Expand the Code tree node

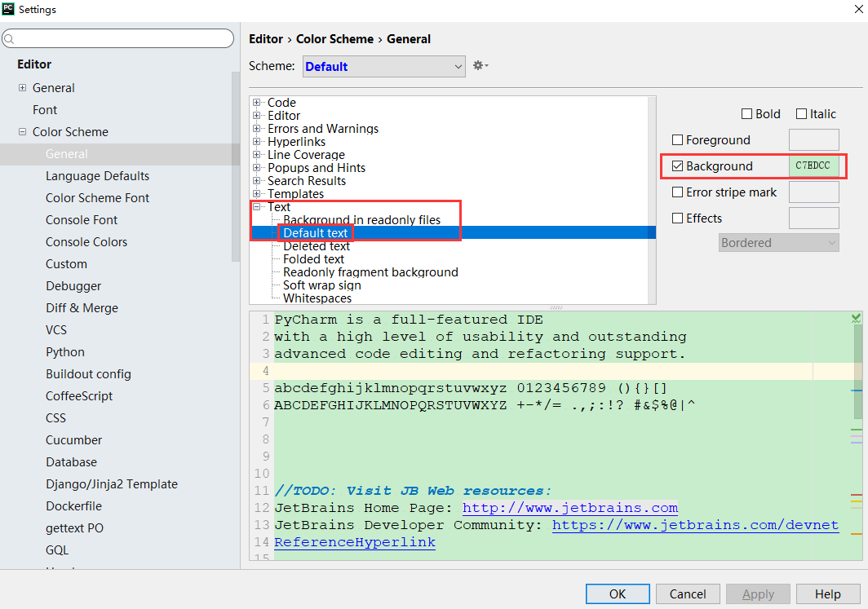(x=256, y=103)
